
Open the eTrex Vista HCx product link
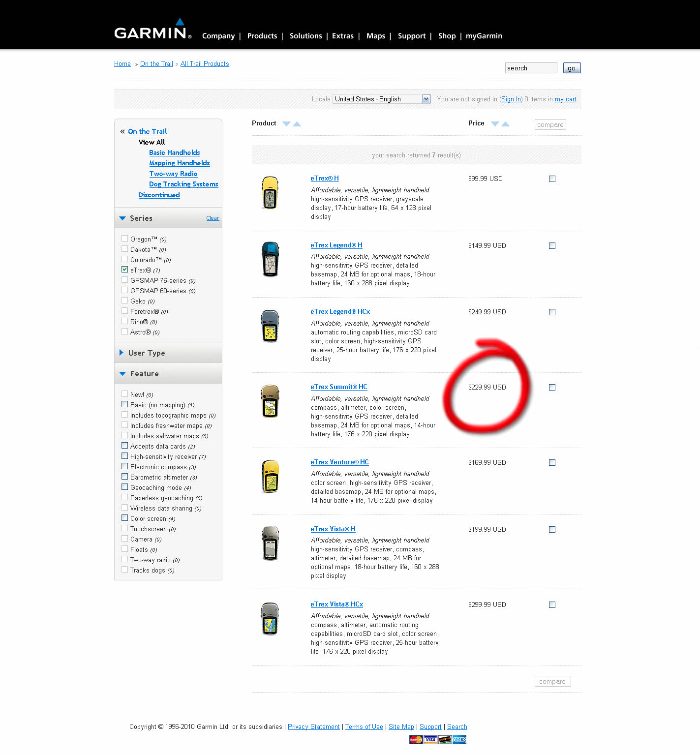tap(337, 604)
